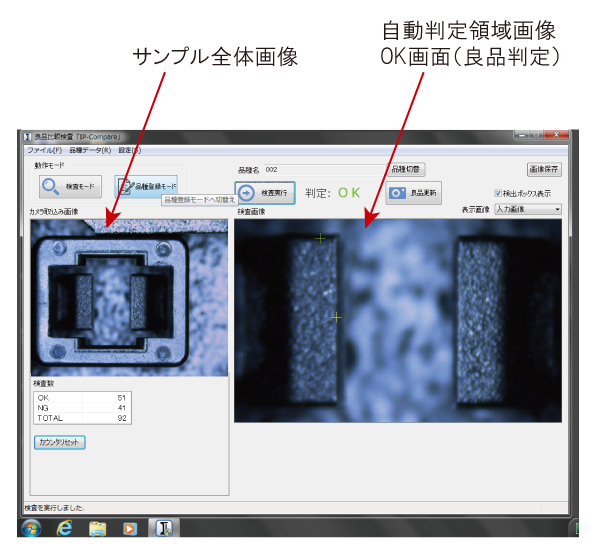Click the 品種名 field showing 002
This screenshot has width=600, height=560.
[324, 170]
